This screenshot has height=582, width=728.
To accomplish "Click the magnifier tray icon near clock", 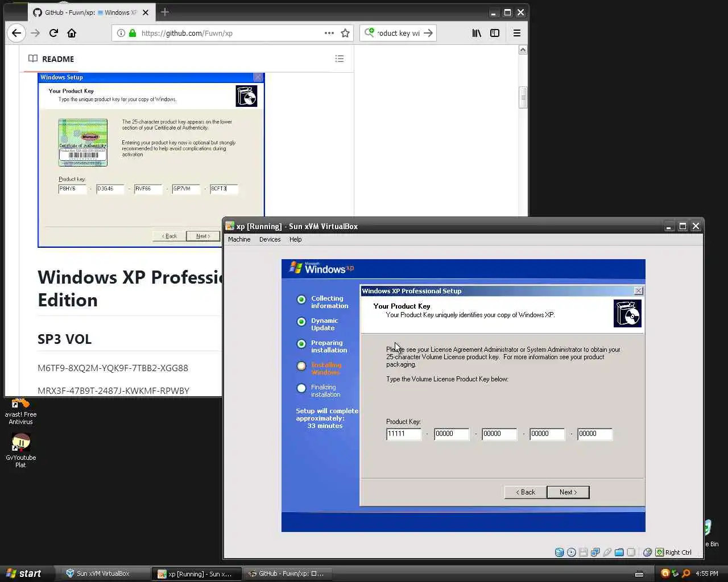I will [686, 573].
